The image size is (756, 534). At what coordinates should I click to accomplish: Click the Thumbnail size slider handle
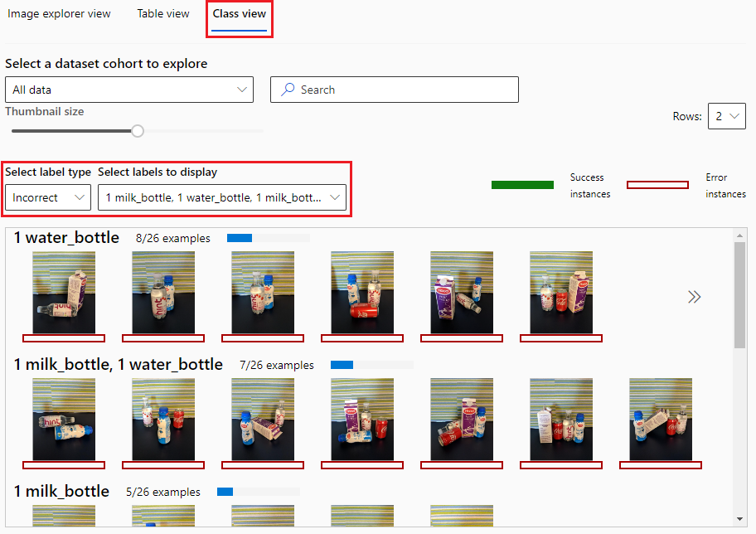[138, 131]
